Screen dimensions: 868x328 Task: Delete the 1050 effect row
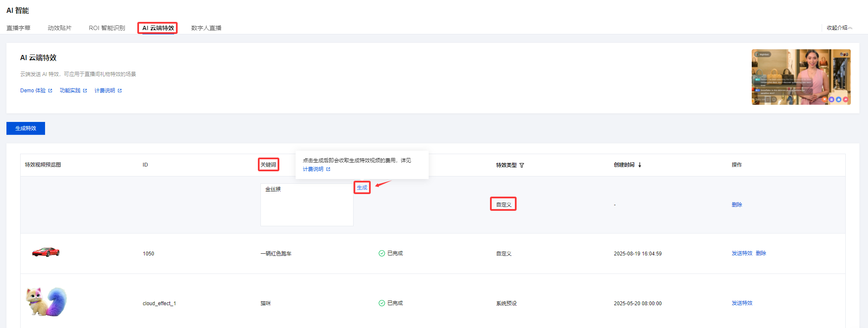(x=761, y=253)
